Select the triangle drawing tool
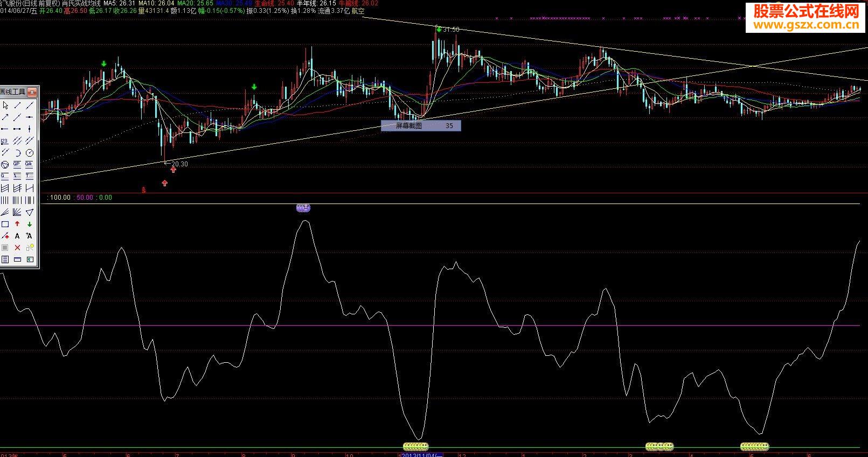The width and height of the screenshot is (868, 457). (30, 212)
